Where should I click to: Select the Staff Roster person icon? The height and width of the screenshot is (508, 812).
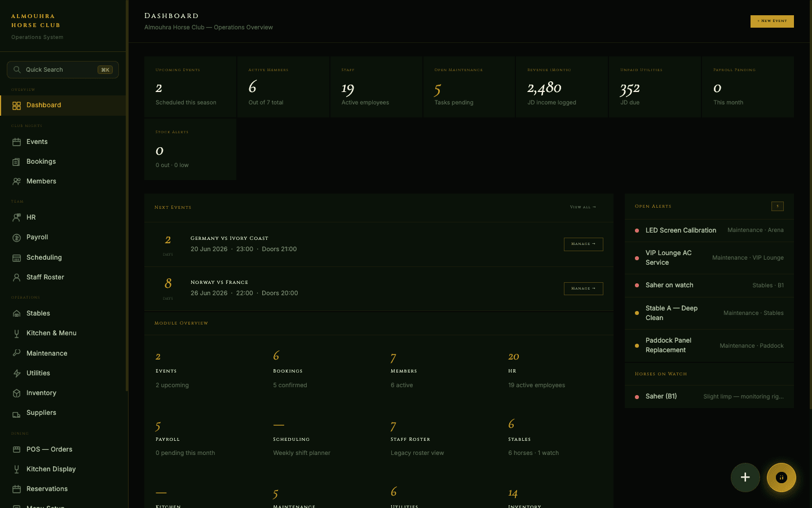[x=16, y=278]
